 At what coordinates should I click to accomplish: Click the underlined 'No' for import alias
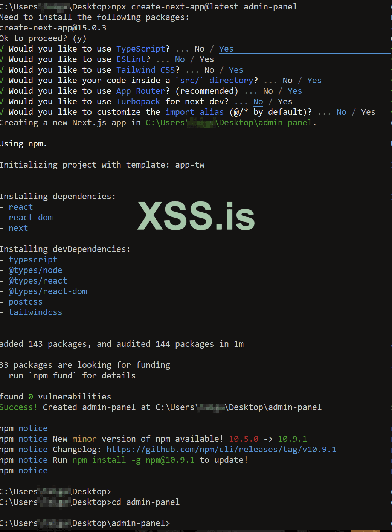point(342,112)
